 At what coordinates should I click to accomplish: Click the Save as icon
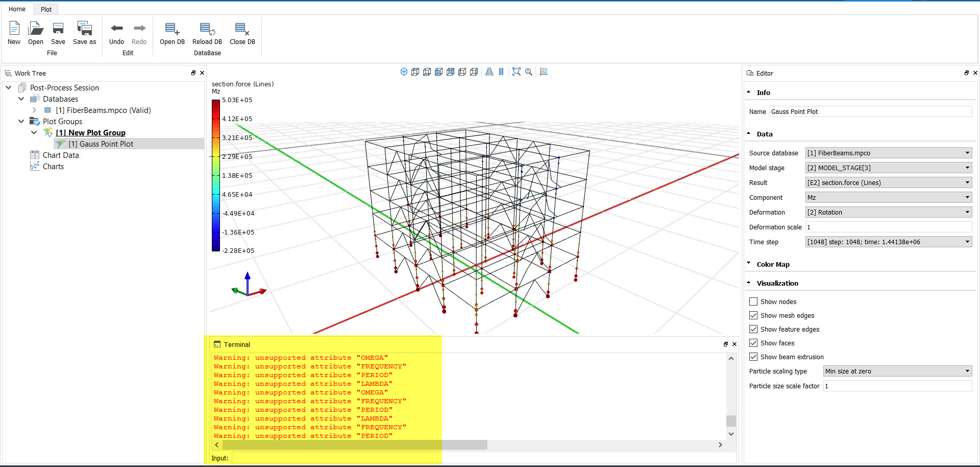(x=84, y=28)
